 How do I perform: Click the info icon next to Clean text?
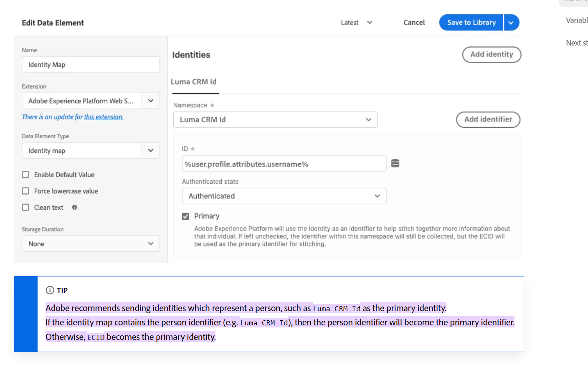[x=74, y=207]
